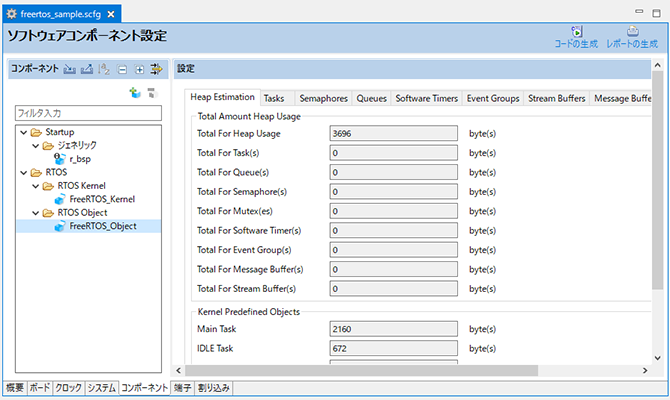
Task: Select the コンポーネント bottom tab
Action: click(x=144, y=387)
